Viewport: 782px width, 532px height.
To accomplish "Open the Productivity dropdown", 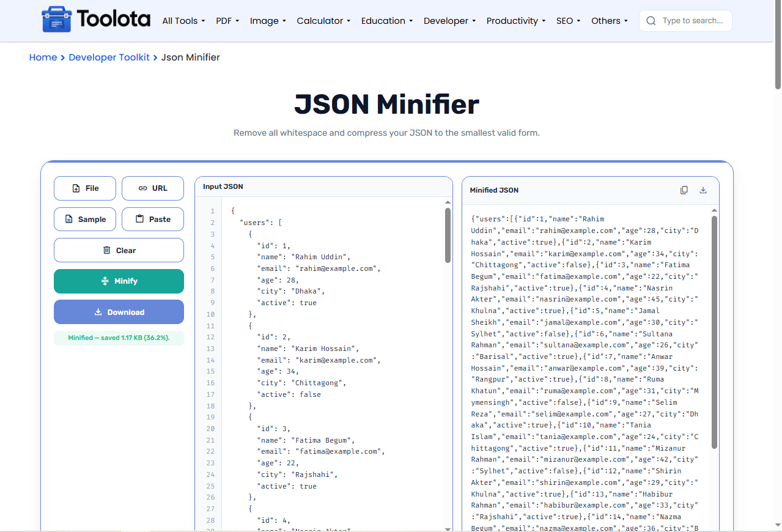I will (516, 21).
